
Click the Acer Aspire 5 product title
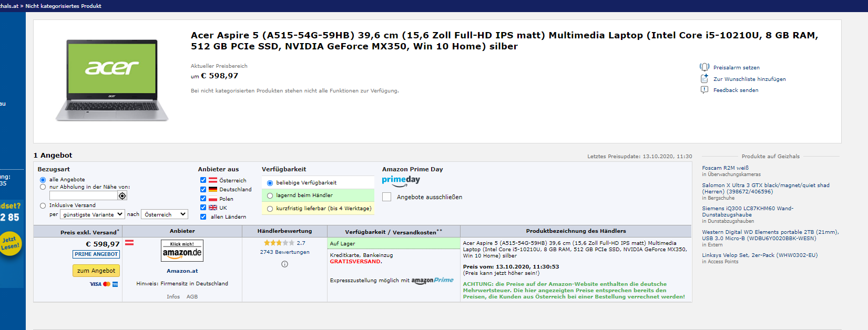click(x=504, y=40)
